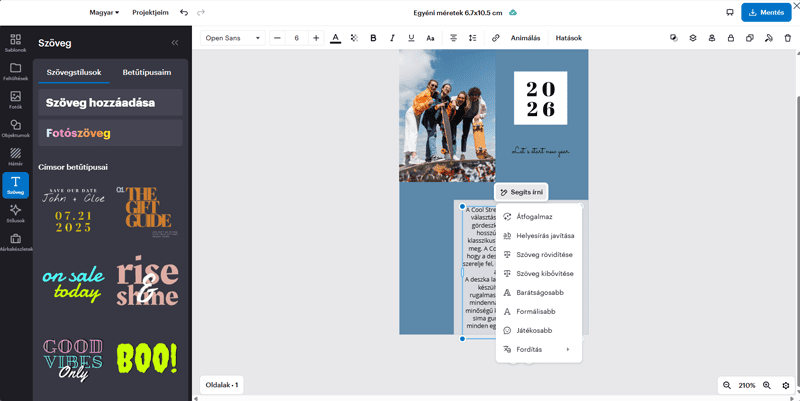Expand the Fordítás submenu

coord(539,349)
